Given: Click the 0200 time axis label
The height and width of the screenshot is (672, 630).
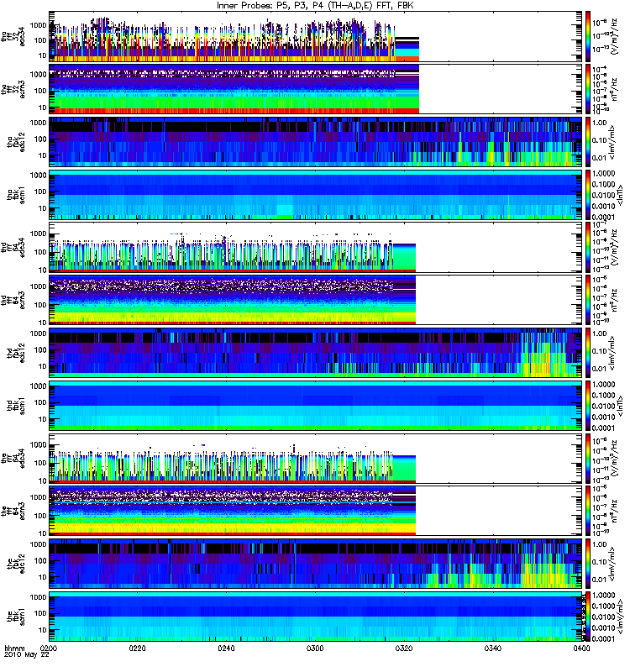Looking at the screenshot, I should tap(50, 648).
